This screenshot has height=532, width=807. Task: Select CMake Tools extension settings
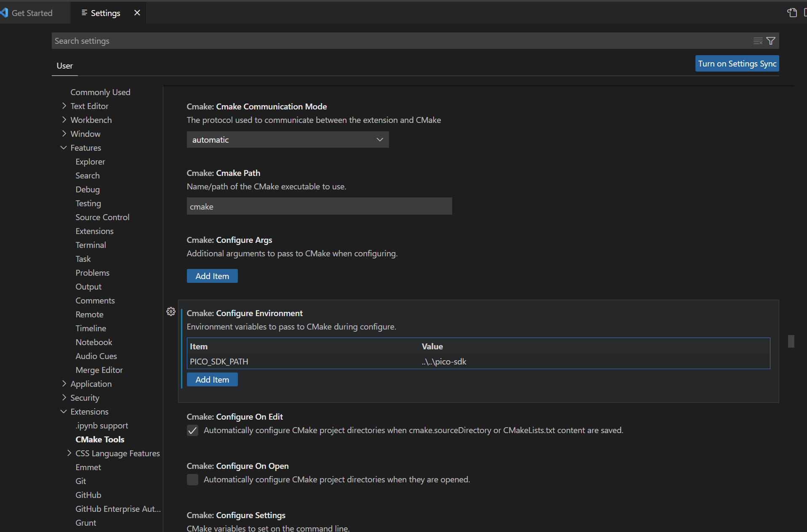(x=100, y=439)
